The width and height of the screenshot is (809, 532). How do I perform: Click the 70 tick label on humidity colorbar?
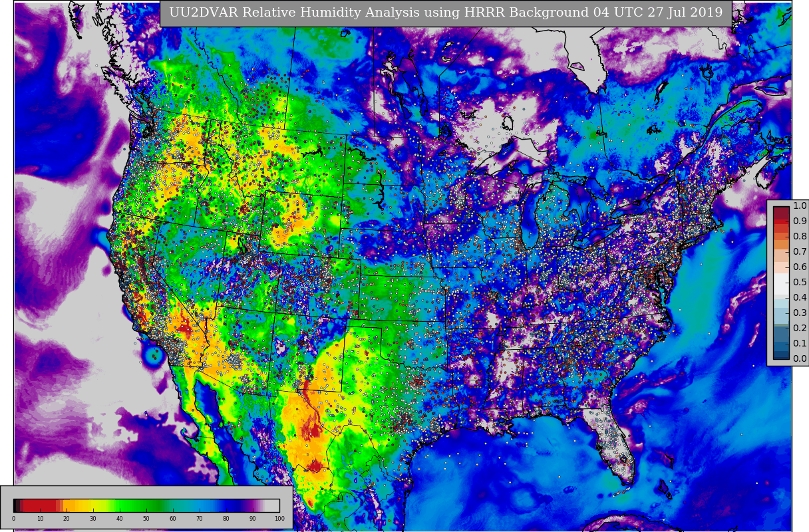[x=200, y=519]
